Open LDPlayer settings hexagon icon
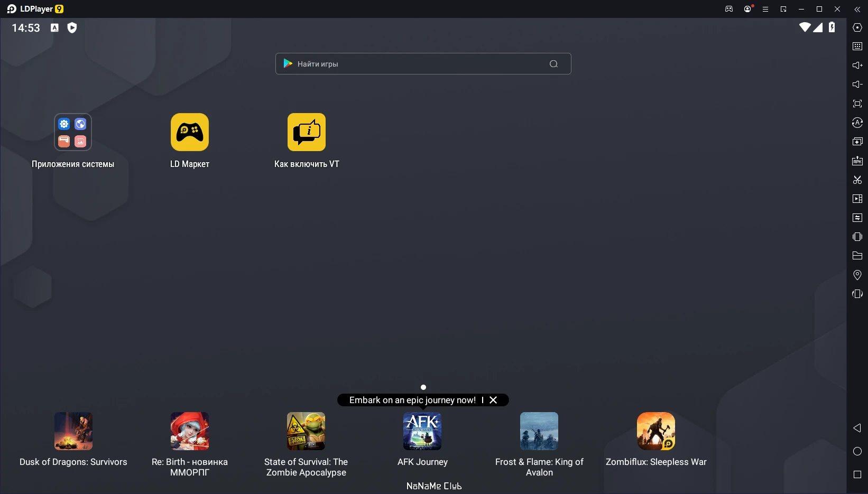Screen dimensions: 868x494 coord(857,27)
